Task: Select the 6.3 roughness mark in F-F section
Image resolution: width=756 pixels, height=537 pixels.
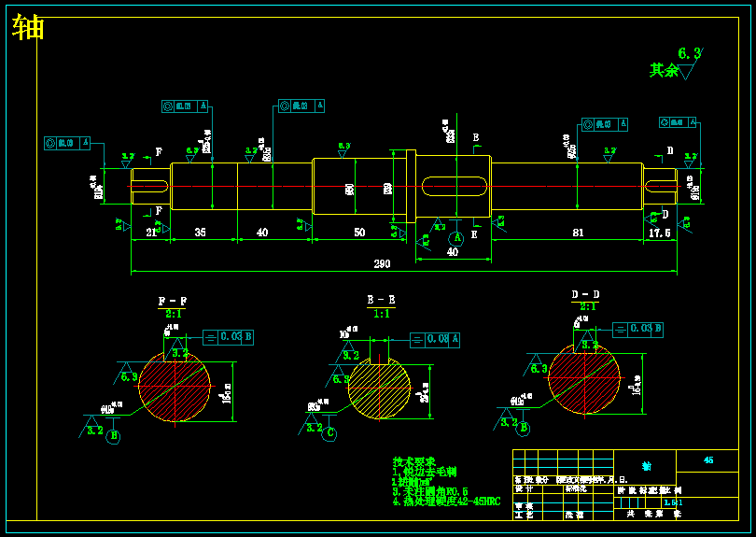Action: tap(126, 374)
